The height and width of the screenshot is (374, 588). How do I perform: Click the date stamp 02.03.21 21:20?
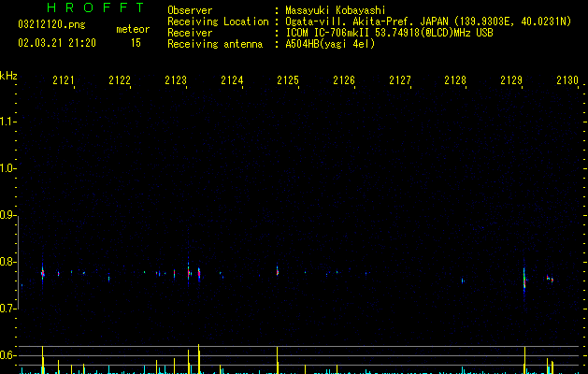coord(57,43)
